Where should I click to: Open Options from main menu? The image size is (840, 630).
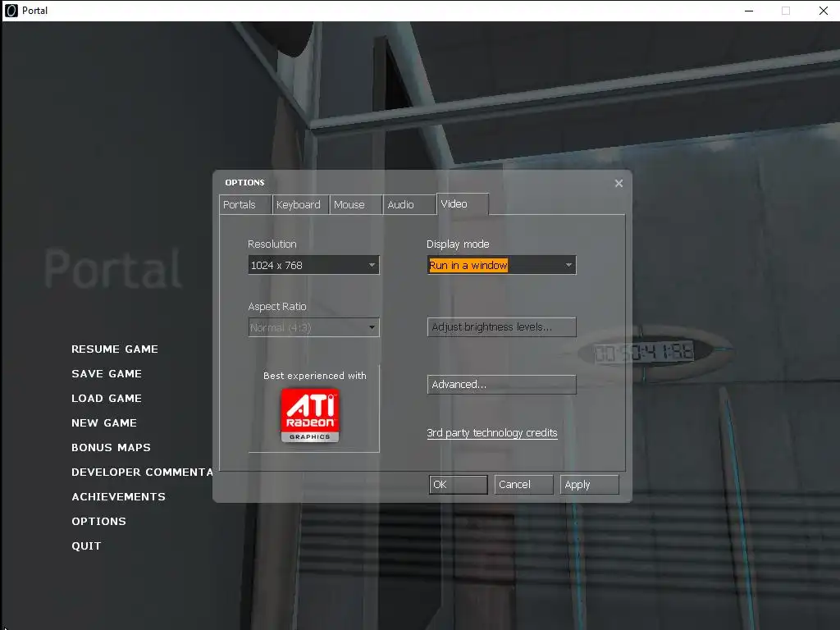98,522
